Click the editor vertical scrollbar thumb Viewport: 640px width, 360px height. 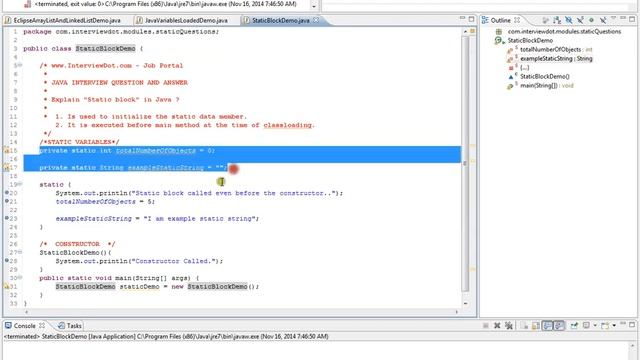(x=465, y=163)
